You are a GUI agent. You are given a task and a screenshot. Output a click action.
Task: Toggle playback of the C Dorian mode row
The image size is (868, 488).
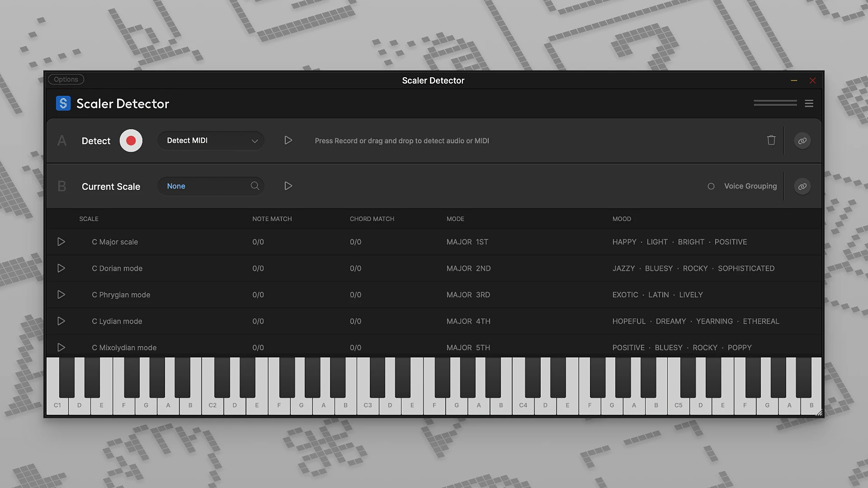(61, 268)
